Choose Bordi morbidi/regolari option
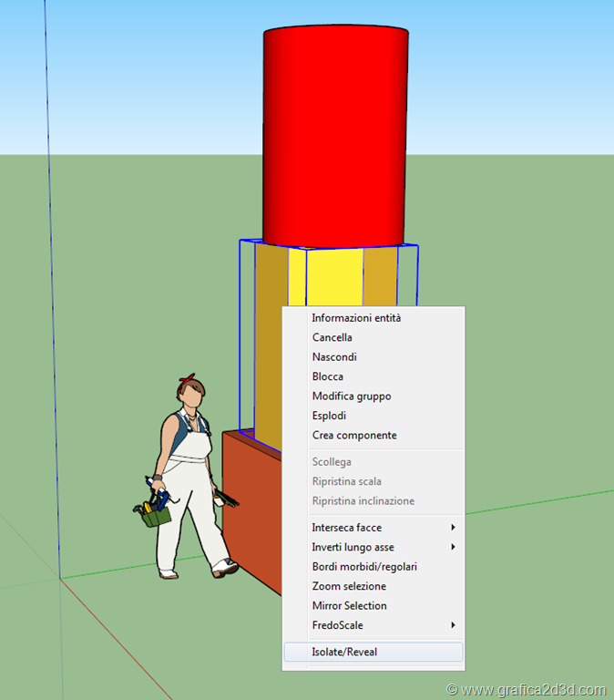The height and width of the screenshot is (700, 614). [x=364, y=567]
